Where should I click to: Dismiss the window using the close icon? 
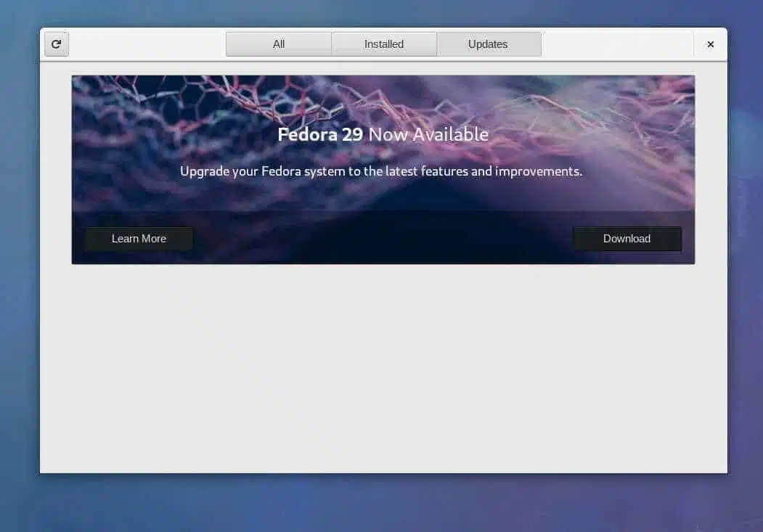710,44
